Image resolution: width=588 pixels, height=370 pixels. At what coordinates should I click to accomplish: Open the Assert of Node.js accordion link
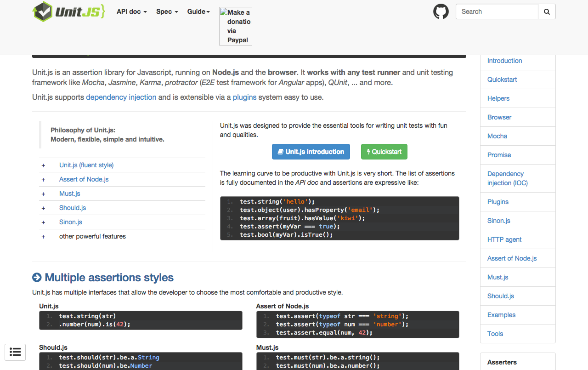[x=84, y=179]
